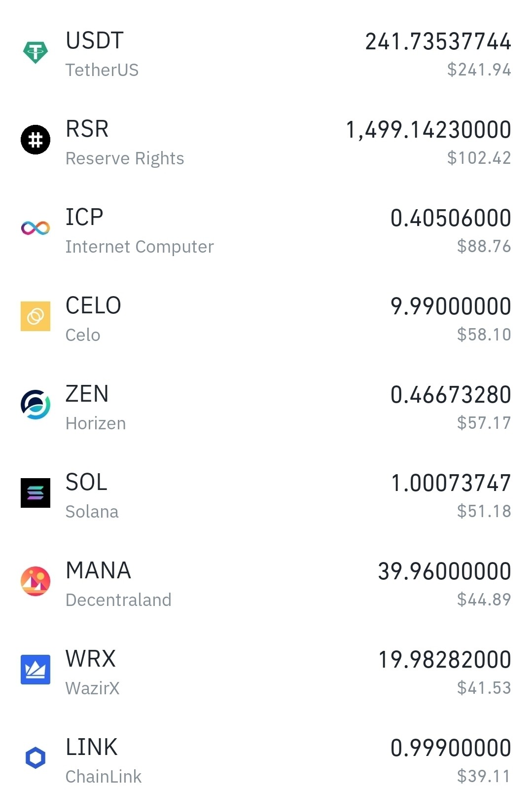
Task: Click the blue WazirX icon
Action: click(35, 669)
